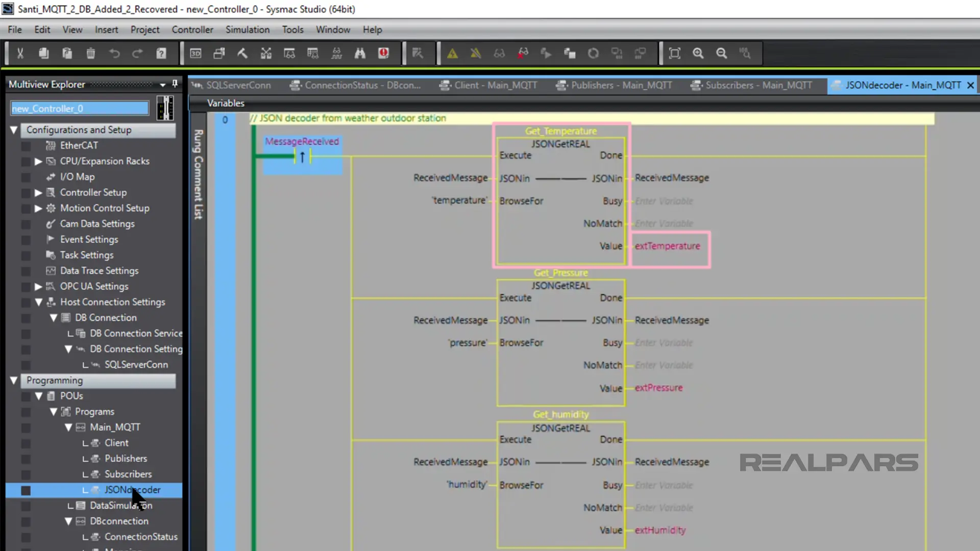Image resolution: width=980 pixels, height=551 pixels.
Task: Open the 3D view toolbar icon
Action: [x=195, y=53]
